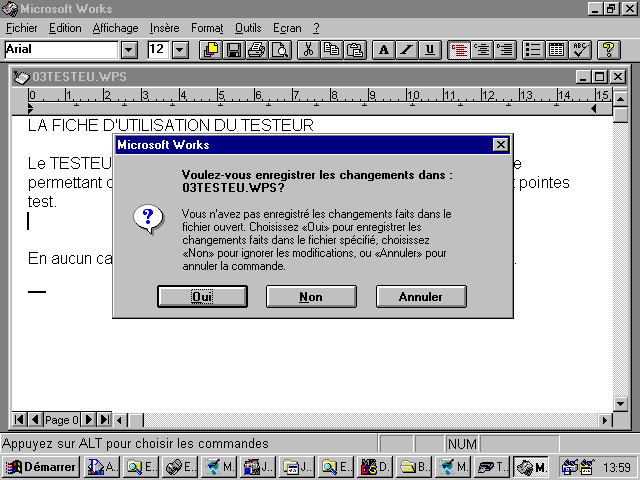Go to the previous page button

35,420
